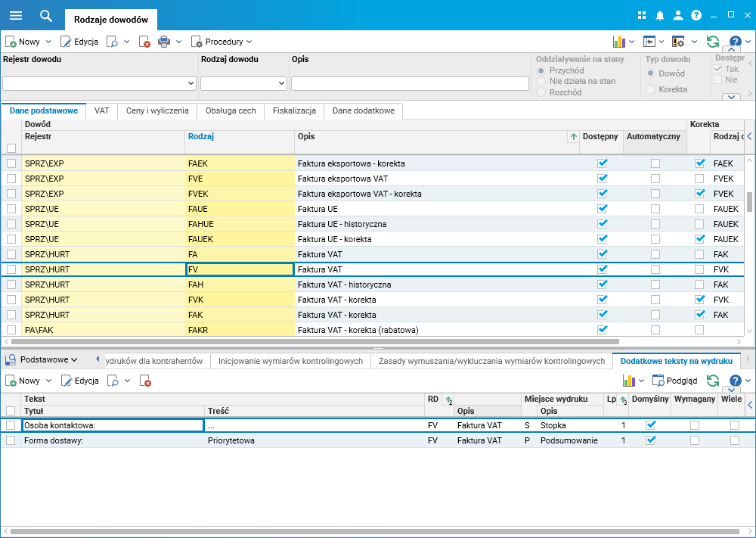
Task: Click the printer icon in top toolbar
Action: (163, 42)
